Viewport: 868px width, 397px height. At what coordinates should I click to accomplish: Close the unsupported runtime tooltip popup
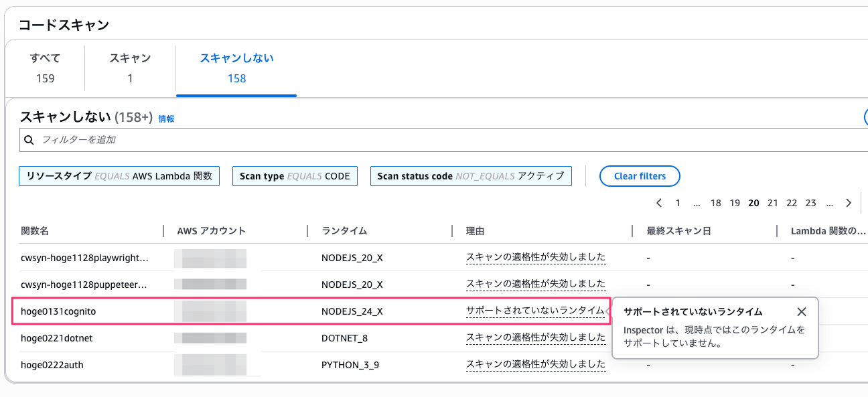802,312
